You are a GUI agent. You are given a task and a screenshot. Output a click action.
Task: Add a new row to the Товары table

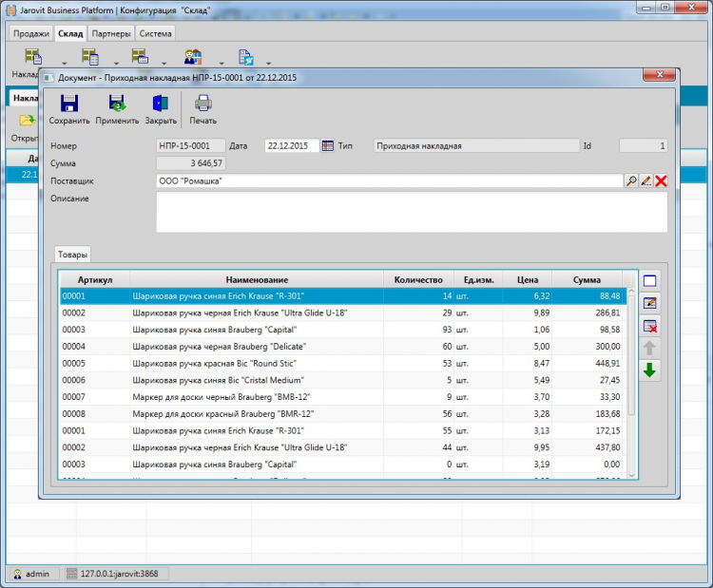pos(650,281)
